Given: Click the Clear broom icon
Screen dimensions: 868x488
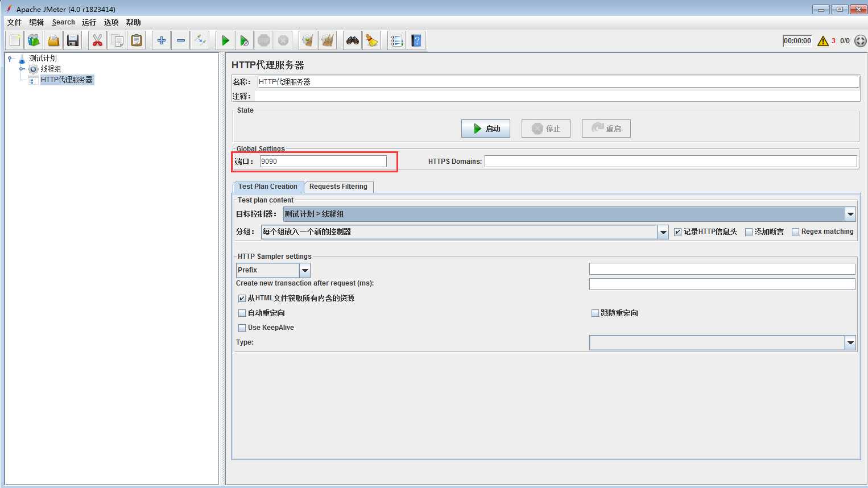Looking at the screenshot, I should [x=308, y=40].
